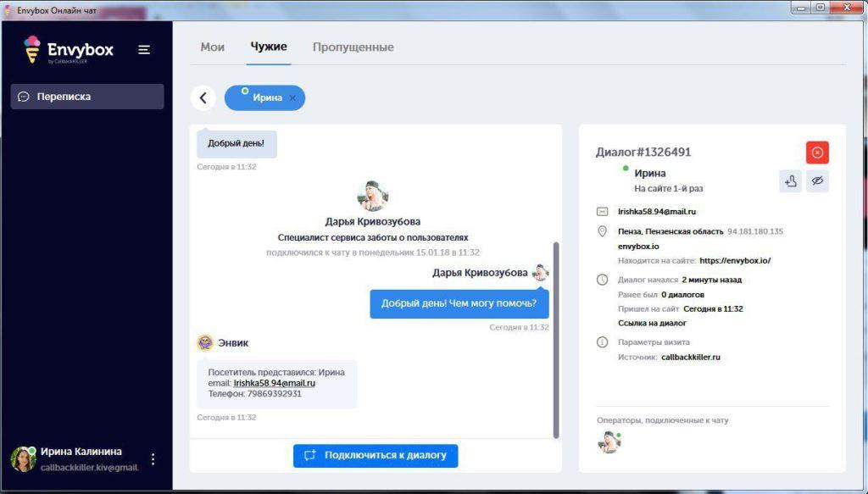This screenshot has height=494, width=868.
Task: Click the Пенза, Пензенская область location text
Action: [x=670, y=231]
